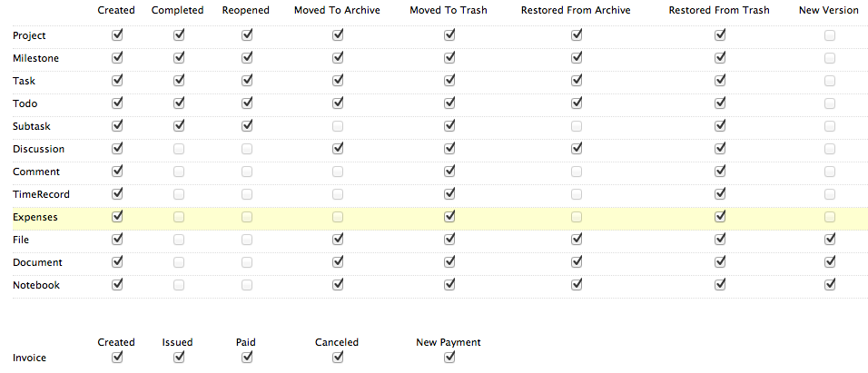Uncheck Document New Version checkbox
The height and width of the screenshot is (373, 868).
click(830, 262)
